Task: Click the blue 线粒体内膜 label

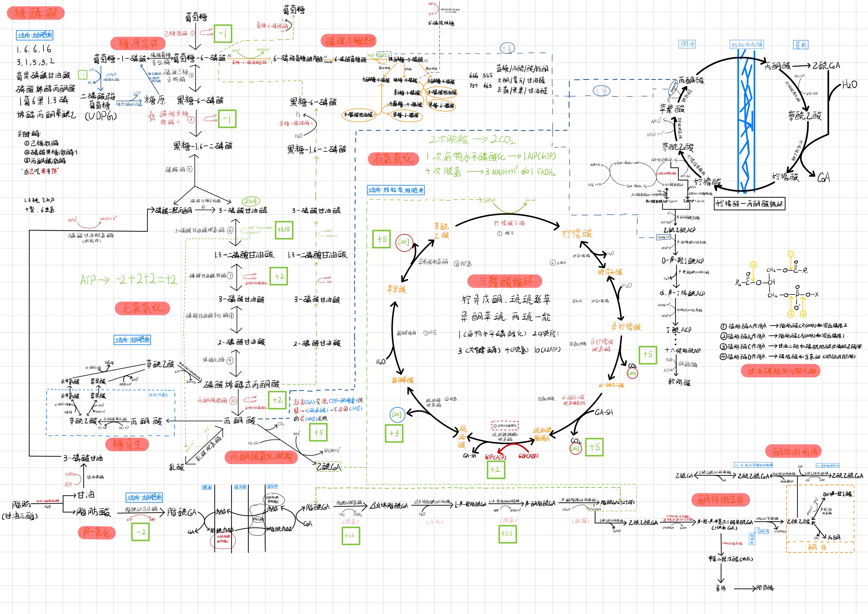Action: (x=747, y=45)
